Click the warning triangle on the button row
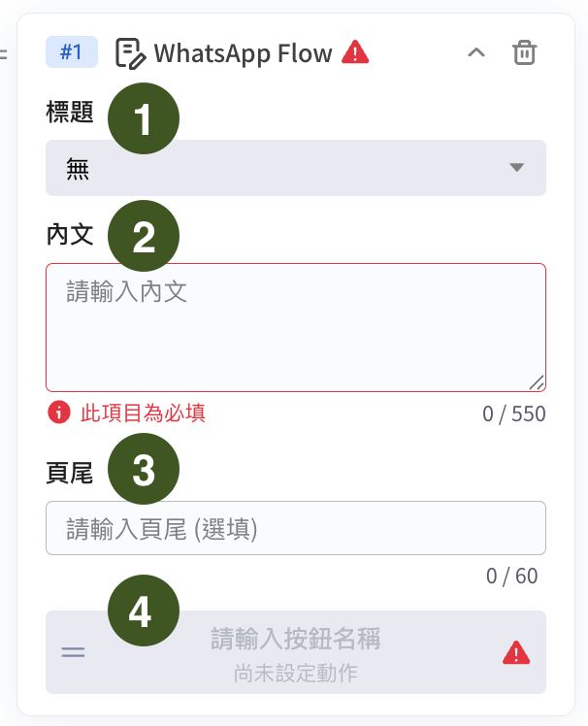588x726 pixels. click(x=516, y=653)
